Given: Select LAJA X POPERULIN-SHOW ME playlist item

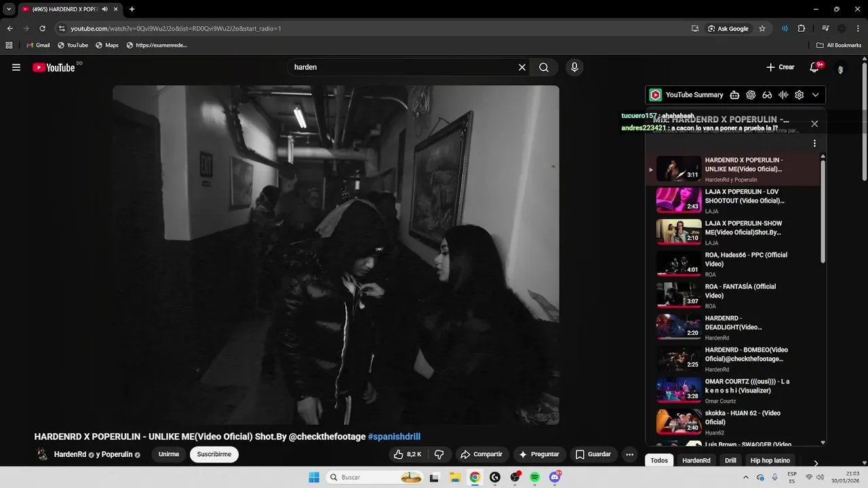Looking at the screenshot, I should (x=734, y=232).
